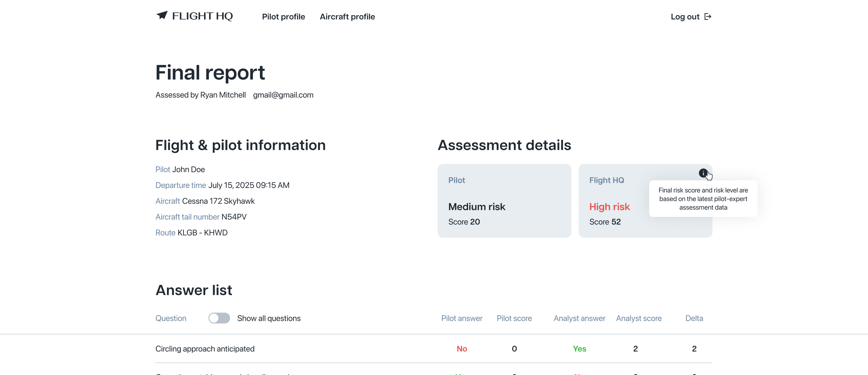Open the Pilot profile page
This screenshot has width=868, height=375.
click(x=283, y=17)
